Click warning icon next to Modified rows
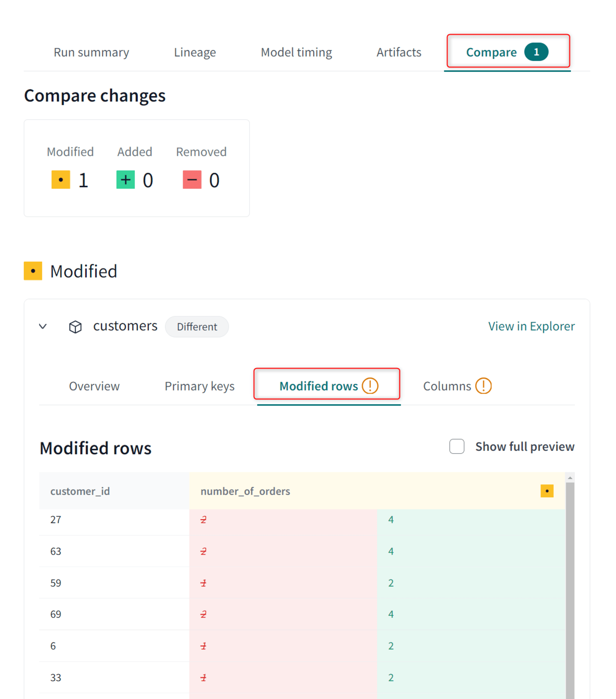This screenshot has height=699, width=616. point(370,386)
